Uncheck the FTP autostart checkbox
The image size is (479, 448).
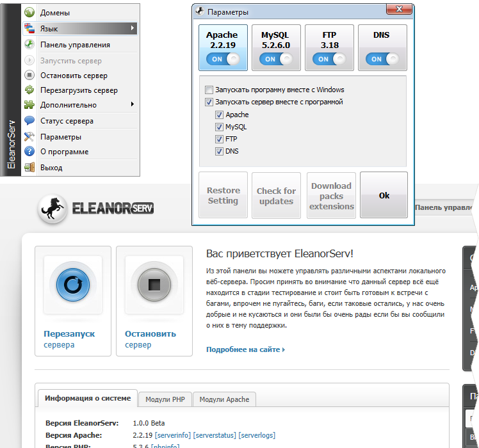click(220, 139)
